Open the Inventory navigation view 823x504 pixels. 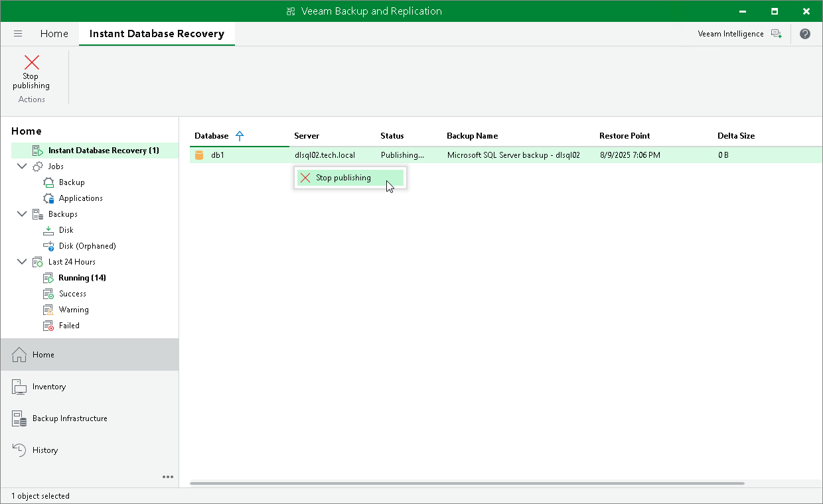(x=90, y=387)
